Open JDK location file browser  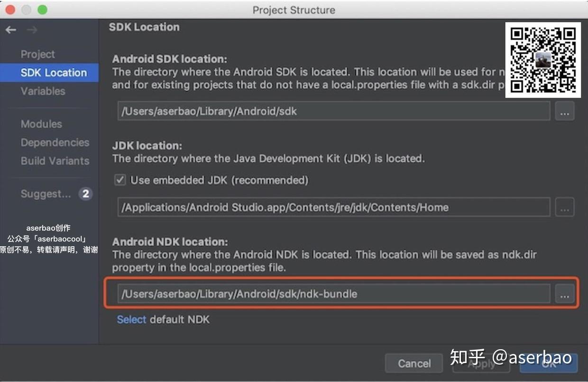(564, 207)
